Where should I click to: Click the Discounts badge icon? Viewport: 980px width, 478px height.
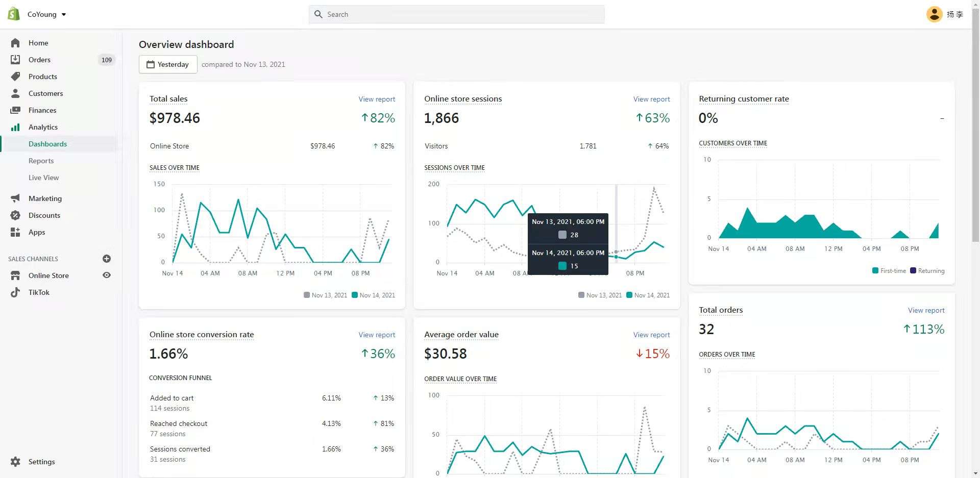point(15,215)
